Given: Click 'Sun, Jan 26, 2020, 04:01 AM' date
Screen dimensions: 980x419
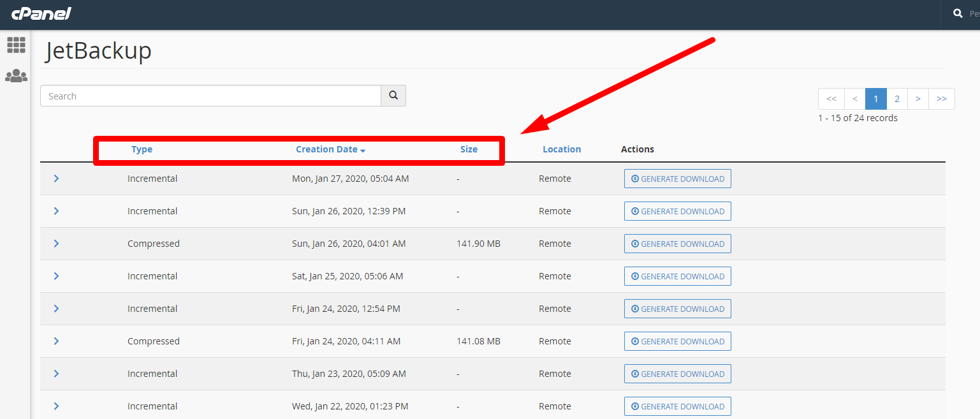Looking at the screenshot, I should click(x=349, y=244).
